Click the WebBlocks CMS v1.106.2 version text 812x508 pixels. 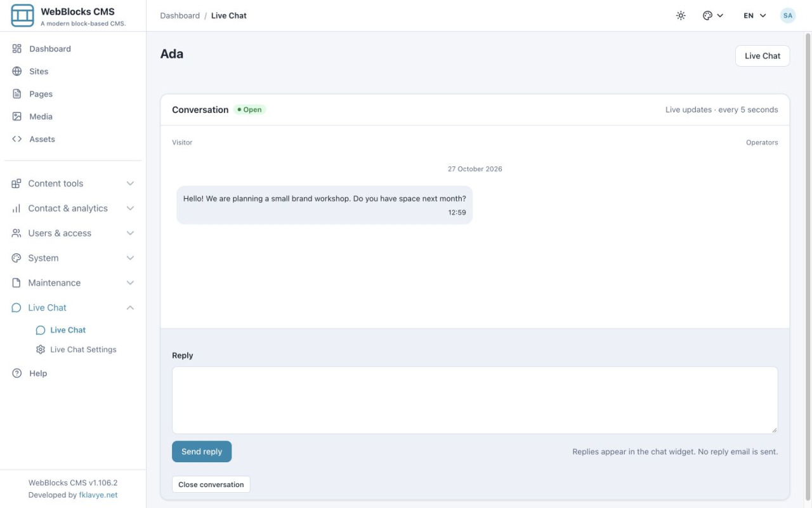[73, 483]
